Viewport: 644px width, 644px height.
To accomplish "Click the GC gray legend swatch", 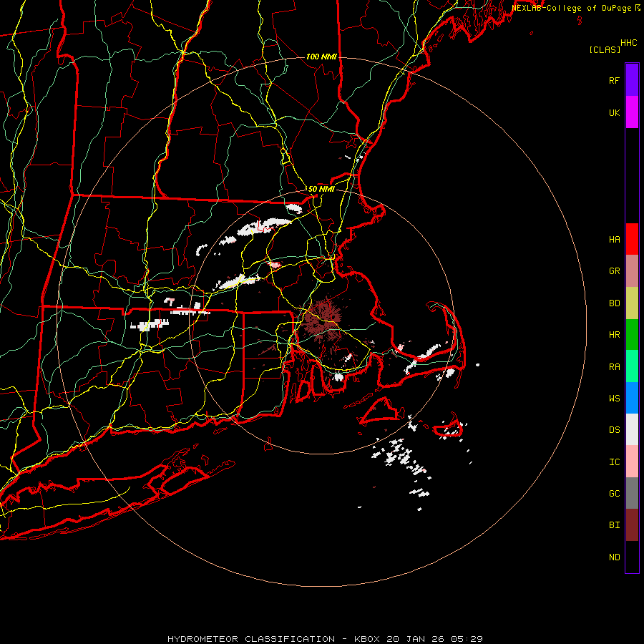I will [632, 493].
